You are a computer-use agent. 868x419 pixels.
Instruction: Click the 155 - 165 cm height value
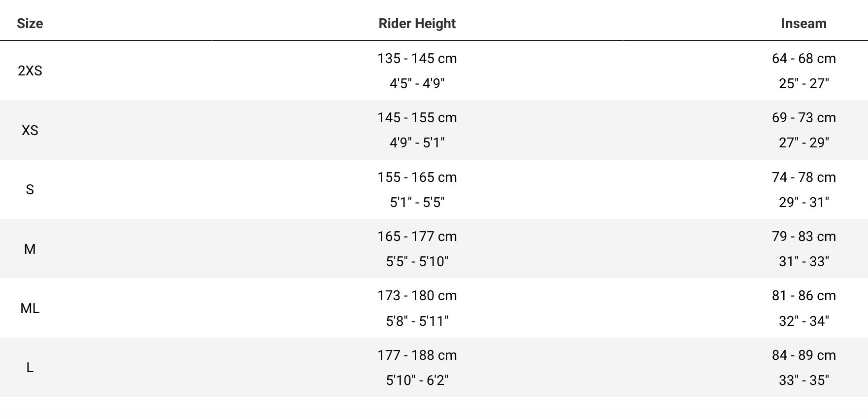pos(417,177)
